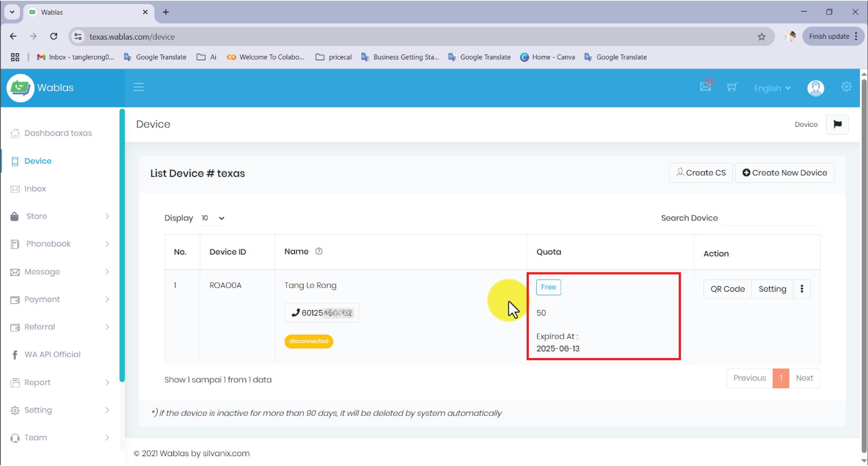
Task: Open the Chrome apps grid icon
Action: pyautogui.click(x=15, y=57)
